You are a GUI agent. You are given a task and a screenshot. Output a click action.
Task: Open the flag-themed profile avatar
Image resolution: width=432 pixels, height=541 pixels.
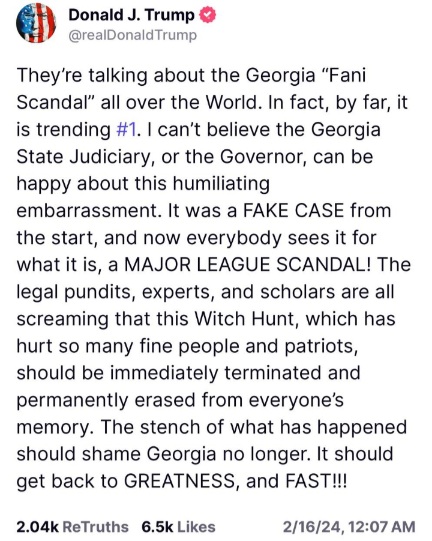(36, 23)
